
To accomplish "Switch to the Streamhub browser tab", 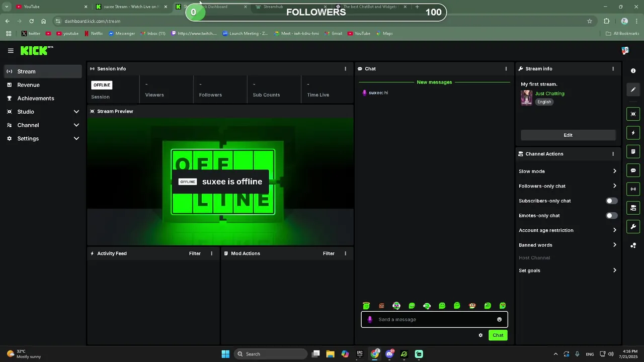I will 291,7.
